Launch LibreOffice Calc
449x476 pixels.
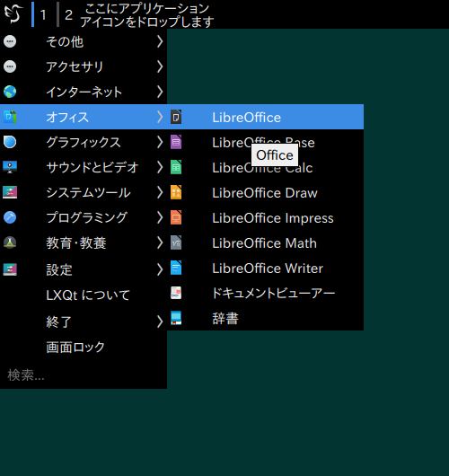coord(265,167)
